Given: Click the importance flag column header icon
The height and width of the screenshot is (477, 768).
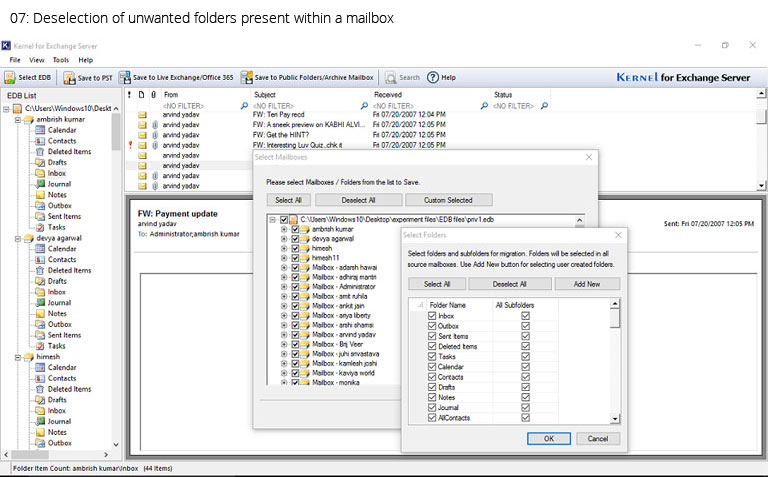Looking at the screenshot, I should click(129, 95).
